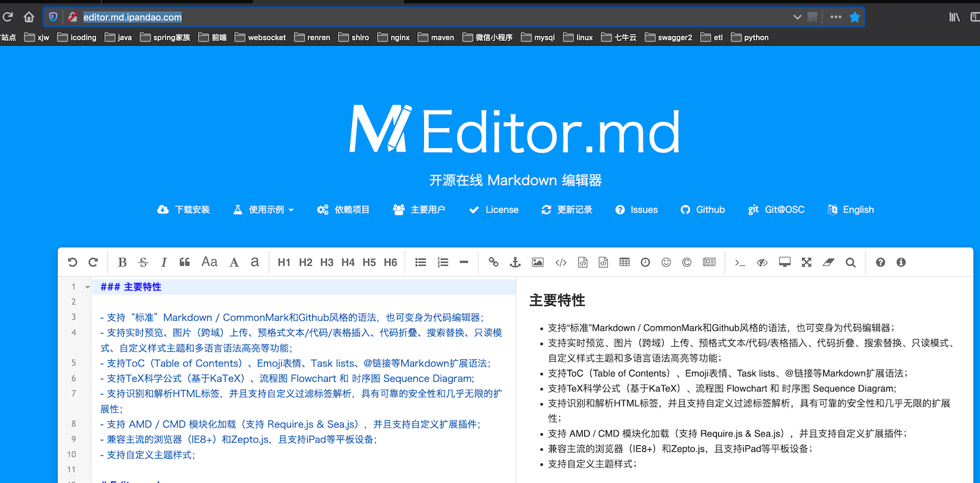This screenshot has height=483, width=980.
Task: Insert an image with the picture icon
Action: (537, 263)
